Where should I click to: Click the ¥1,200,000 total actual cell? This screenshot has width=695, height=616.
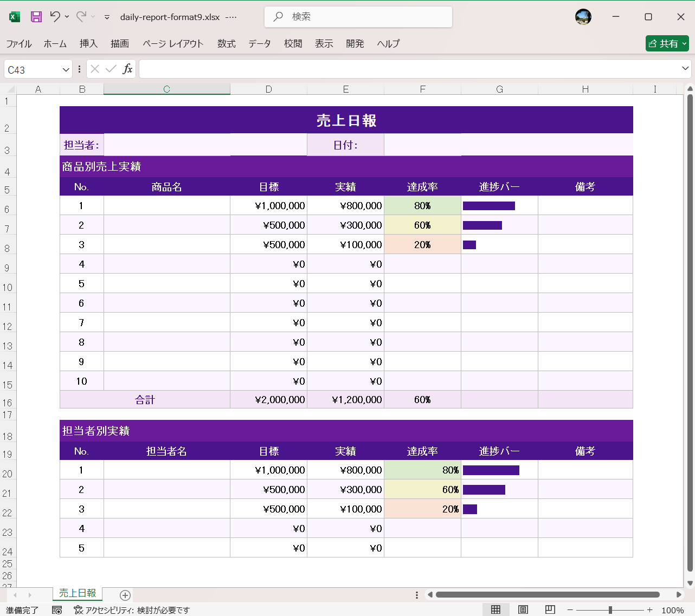(346, 400)
